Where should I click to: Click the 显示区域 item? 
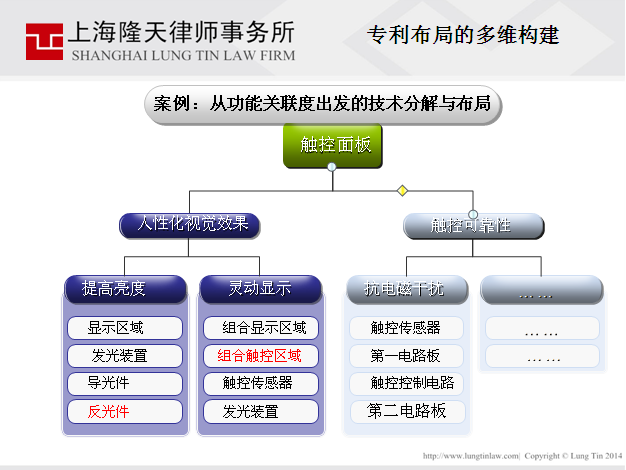click(125, 328)
